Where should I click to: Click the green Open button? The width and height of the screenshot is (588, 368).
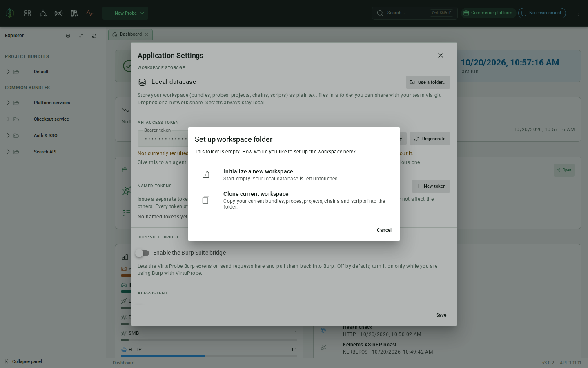pyautogui.click(x=564, y=170)
